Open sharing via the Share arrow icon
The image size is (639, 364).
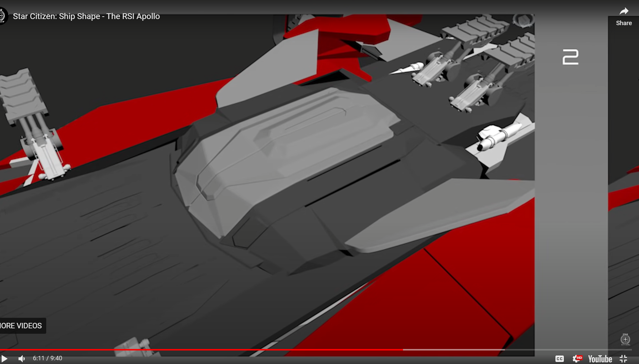point(624,11)
